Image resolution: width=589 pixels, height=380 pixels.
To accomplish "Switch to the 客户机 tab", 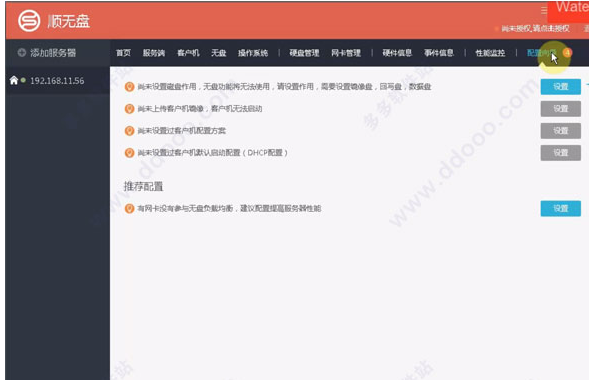I will [188, 53].
